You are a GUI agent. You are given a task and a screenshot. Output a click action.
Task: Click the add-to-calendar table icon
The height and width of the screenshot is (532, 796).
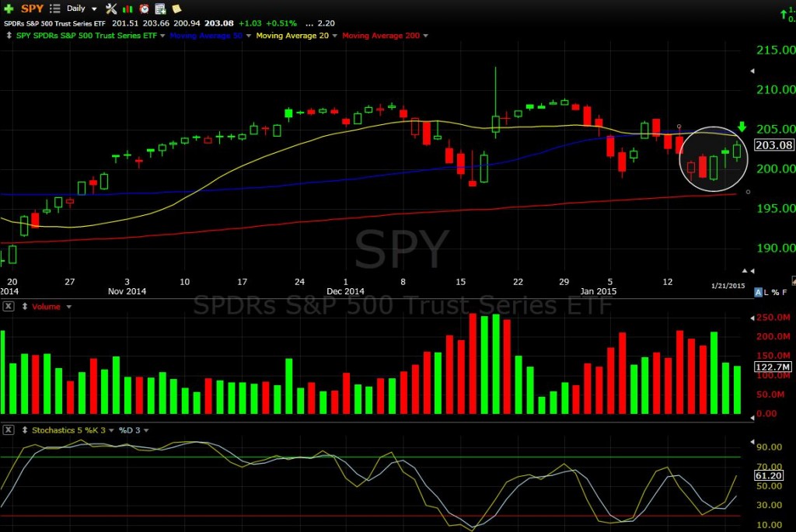pos(160,9)
